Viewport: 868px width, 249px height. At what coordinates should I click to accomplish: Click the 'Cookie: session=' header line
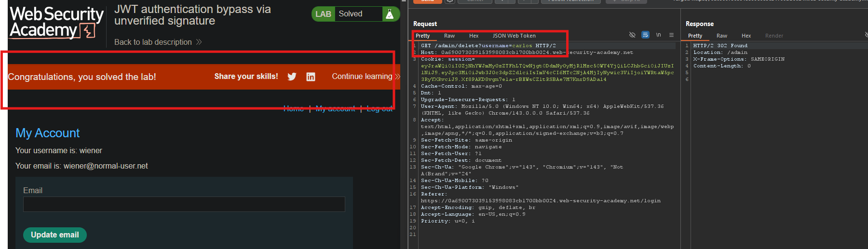[x=448, y=59]
